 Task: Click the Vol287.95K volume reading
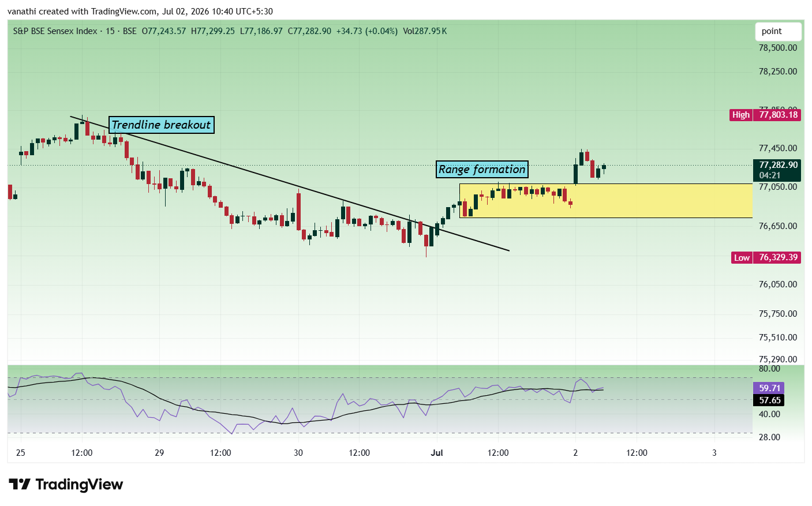425,31
